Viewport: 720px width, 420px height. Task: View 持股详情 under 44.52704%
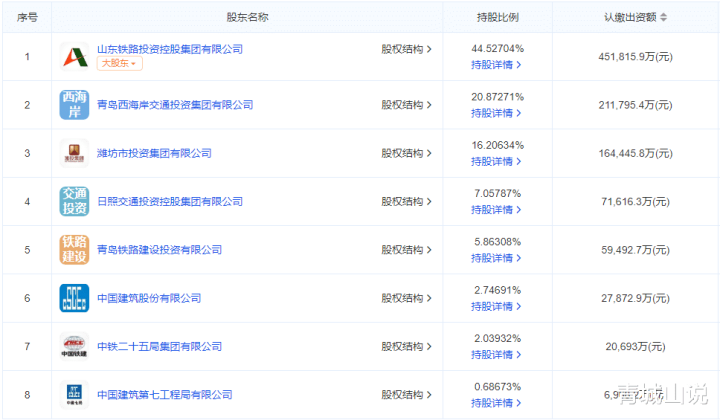coord(496,65)
